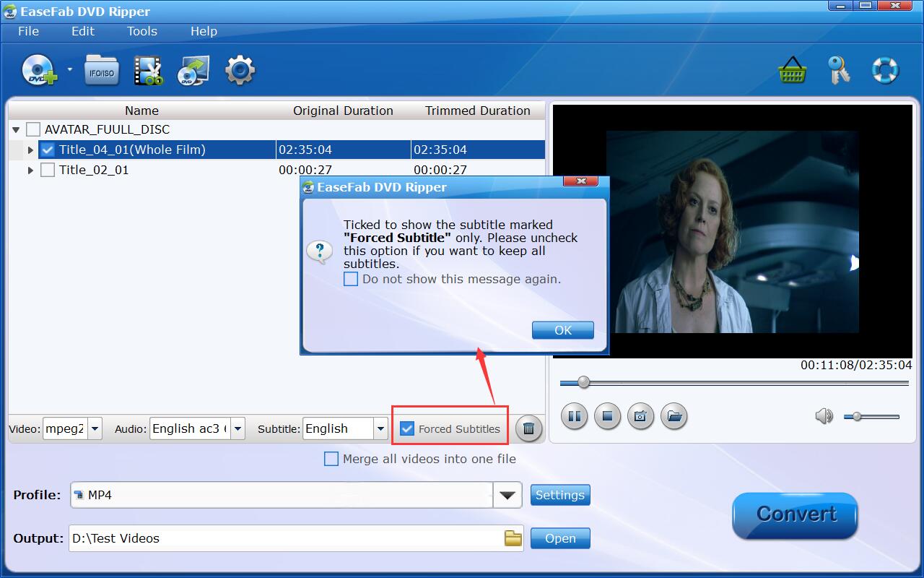The image size is (924, 578).
Task: Close the EaseFab DVD Ripper dialog
Action: (580, 181)
